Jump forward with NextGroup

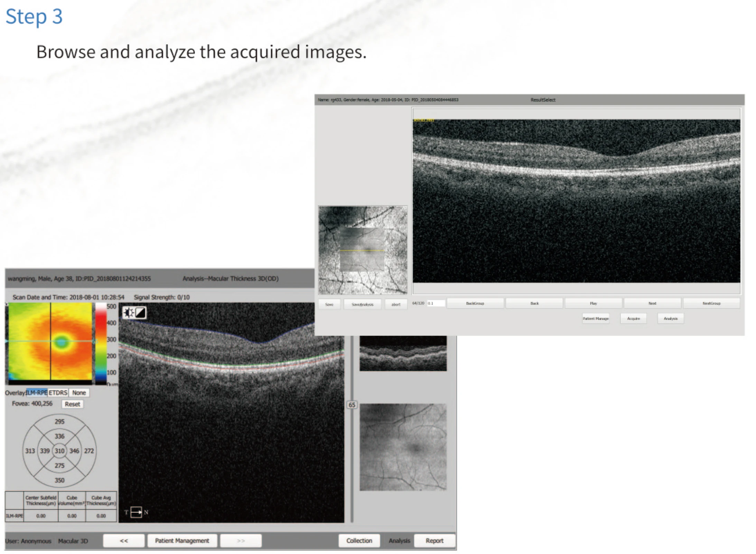[711, 303]
